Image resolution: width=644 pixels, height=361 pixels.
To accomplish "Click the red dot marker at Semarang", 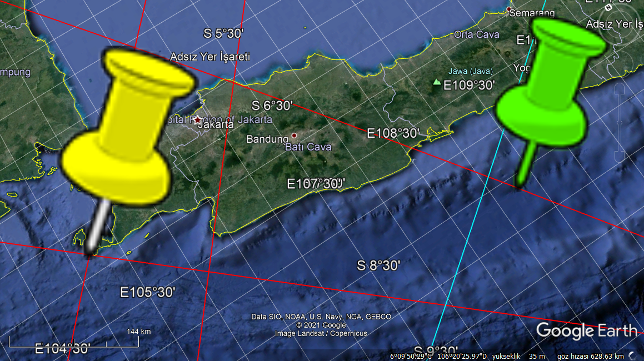I will [x=508, y=9].
